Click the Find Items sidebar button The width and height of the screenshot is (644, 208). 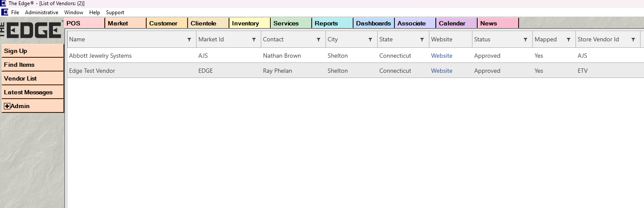[x=19, y=65]
